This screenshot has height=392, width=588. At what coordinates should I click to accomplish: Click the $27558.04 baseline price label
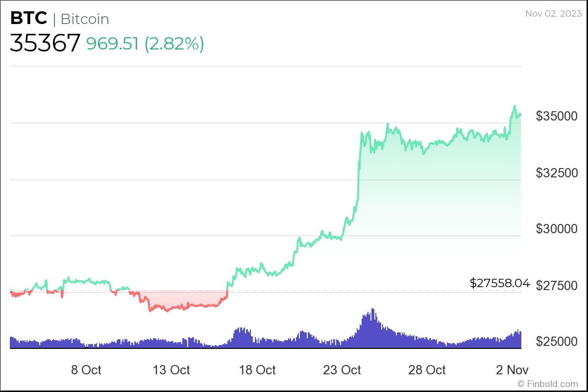[500, 283]
